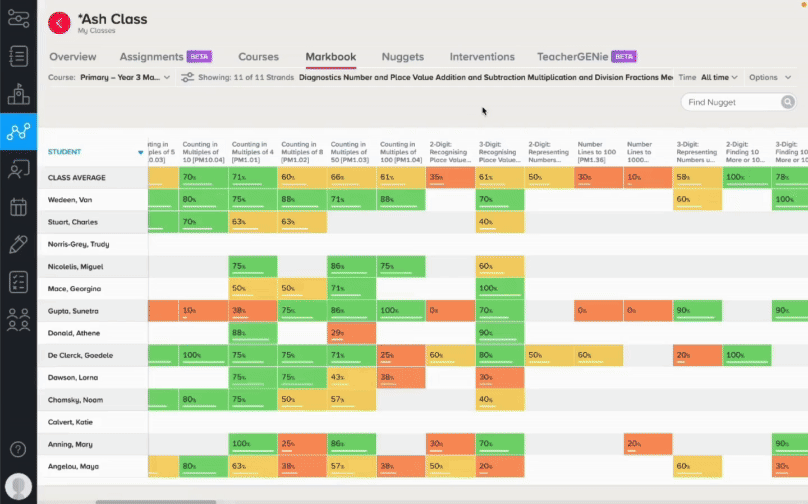Expand the Options dropdown

tap(770, 77)
